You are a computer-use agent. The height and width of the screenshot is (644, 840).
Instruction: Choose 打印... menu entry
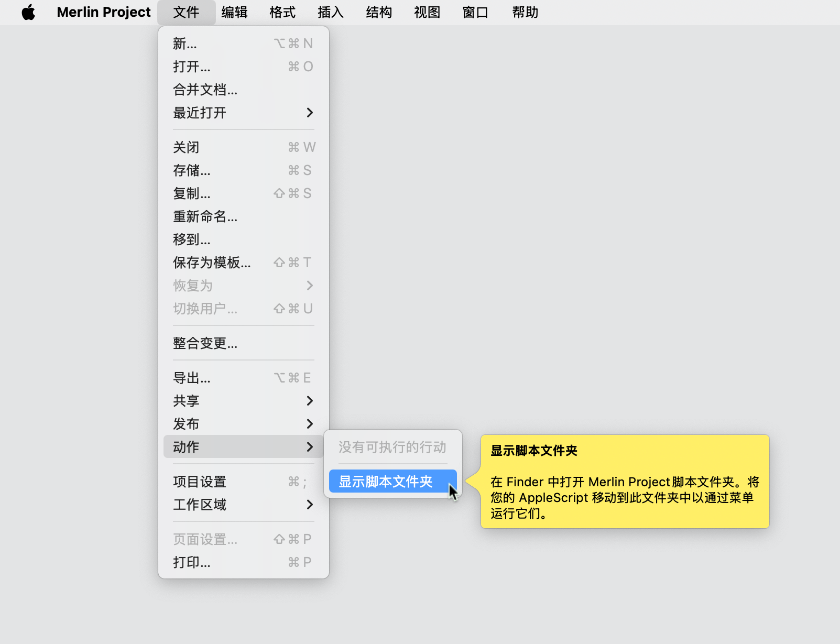(x=244, y=562)
